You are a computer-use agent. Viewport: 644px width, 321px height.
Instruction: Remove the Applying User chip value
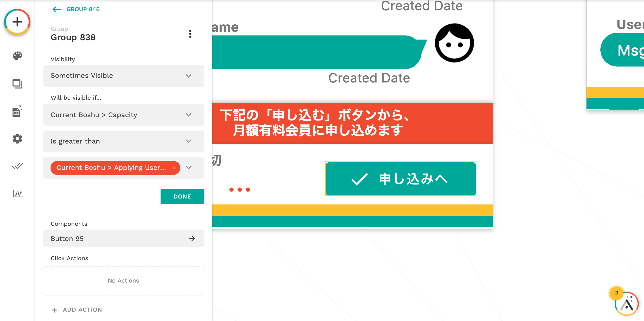tap(174, 168)
